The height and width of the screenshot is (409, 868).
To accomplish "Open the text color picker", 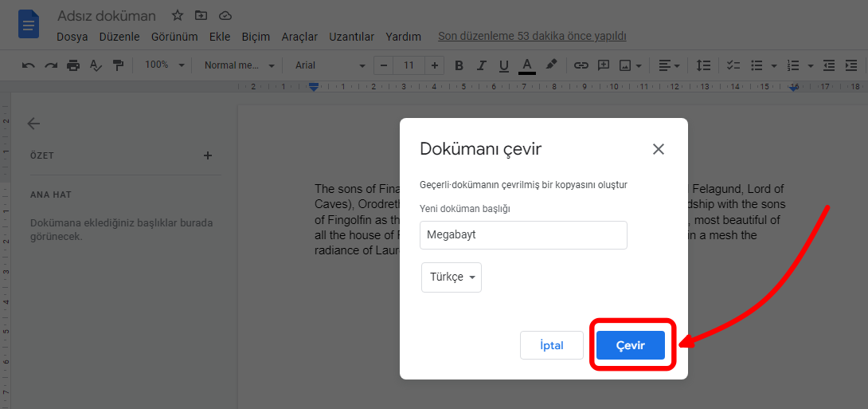I will click(526, 65).
